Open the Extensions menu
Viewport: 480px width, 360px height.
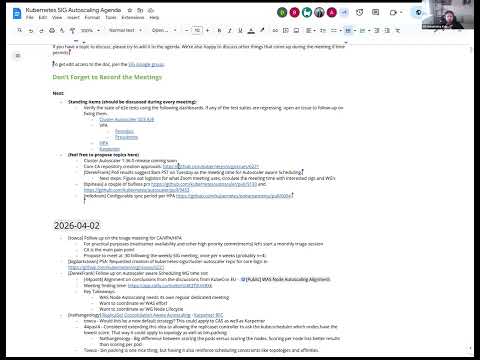133,17
